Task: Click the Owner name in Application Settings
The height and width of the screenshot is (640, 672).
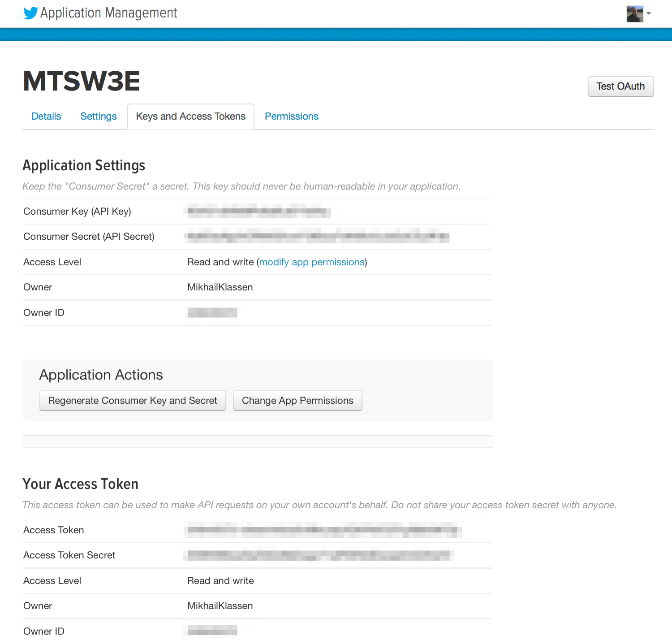Action: pyautogui.click(x=220, y=287)
